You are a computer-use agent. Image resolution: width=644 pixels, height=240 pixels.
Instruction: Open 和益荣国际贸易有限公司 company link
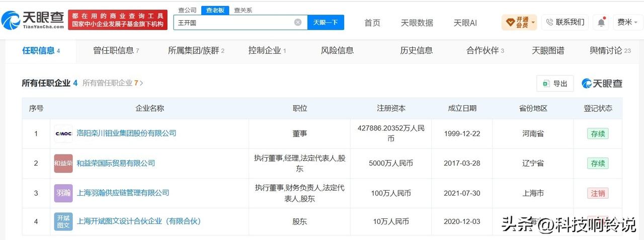coord(116,163)
